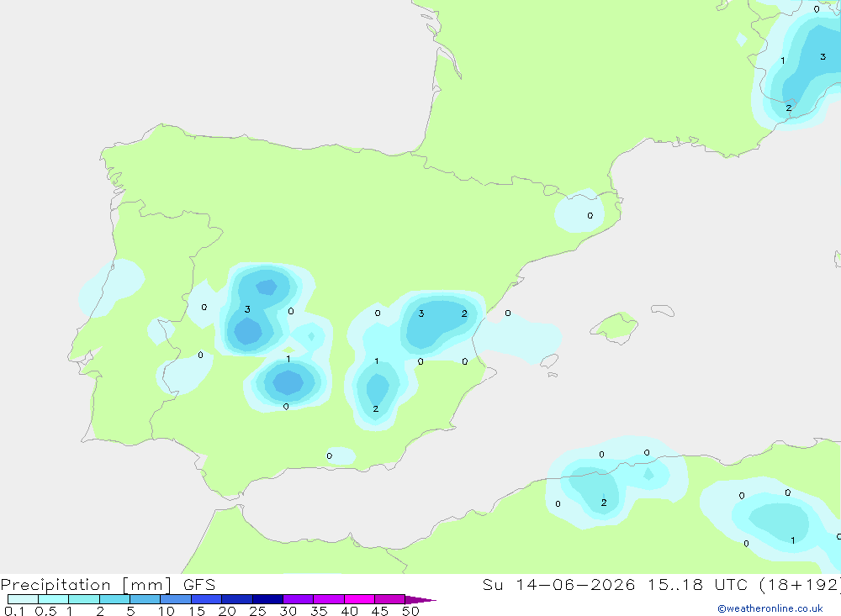The width and height of the screenshot is (841, 616).
Task: Select the 2–5 mm legend color swatch
Action: point(114,599)
